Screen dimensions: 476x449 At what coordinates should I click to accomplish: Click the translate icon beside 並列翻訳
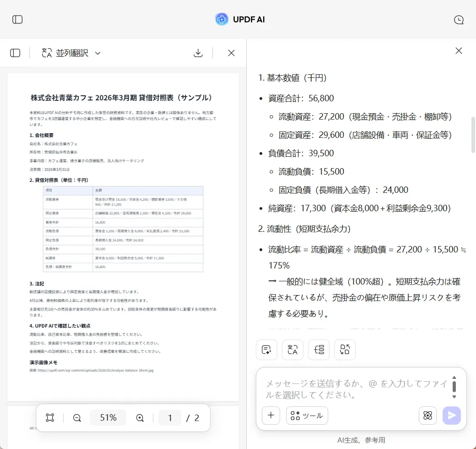(46, 53)
